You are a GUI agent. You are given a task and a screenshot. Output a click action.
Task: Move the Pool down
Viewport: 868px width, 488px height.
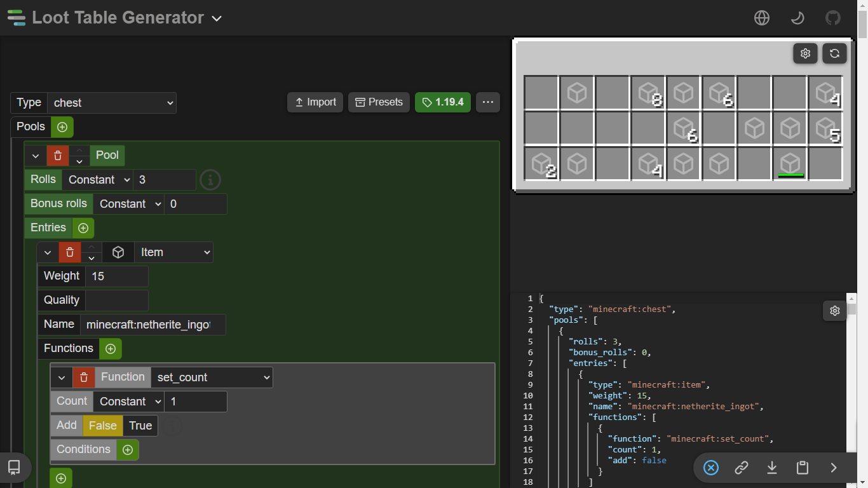(x=79, y=161)
